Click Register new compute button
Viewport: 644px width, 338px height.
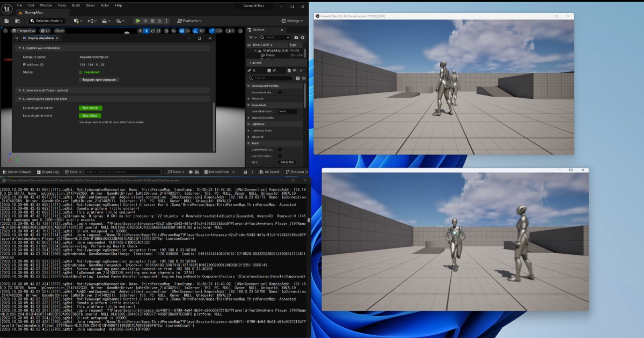click(x=99, y=79)
